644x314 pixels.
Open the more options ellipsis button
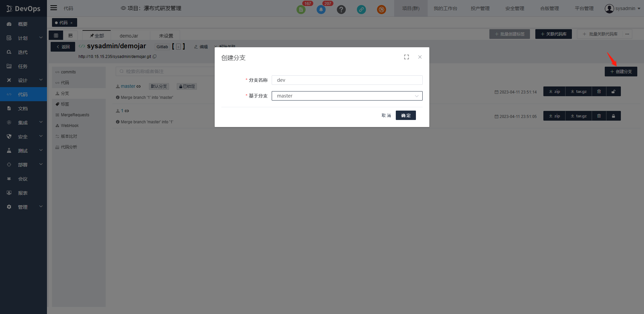pos(627,34)
